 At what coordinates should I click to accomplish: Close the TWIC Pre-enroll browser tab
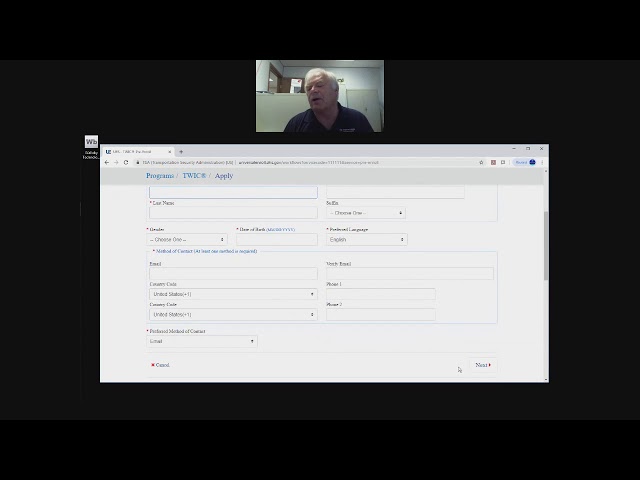click(170, 152)
